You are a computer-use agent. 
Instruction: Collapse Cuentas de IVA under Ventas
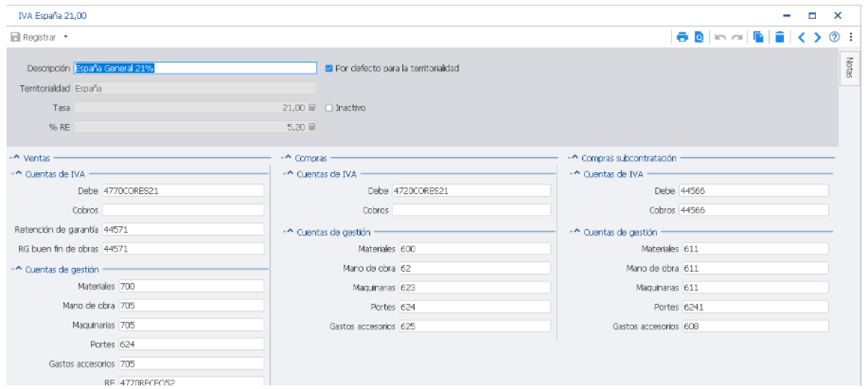(18, 174)
